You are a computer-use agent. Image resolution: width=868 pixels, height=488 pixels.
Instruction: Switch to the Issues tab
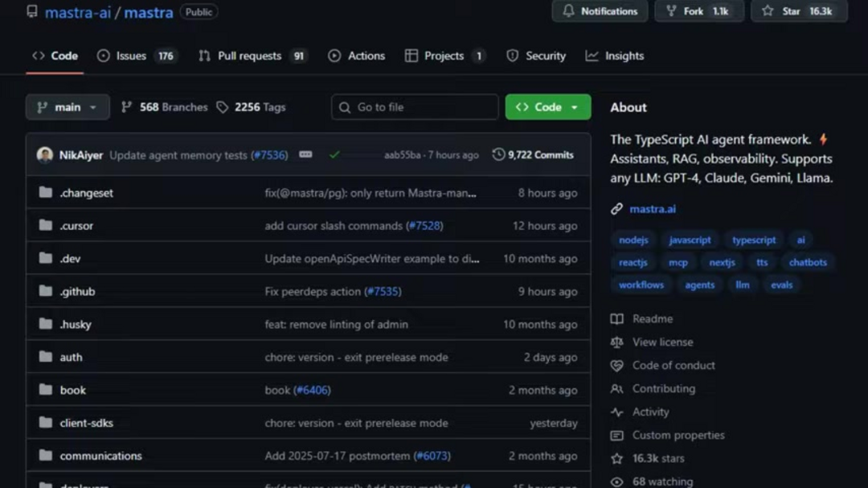pos(131,55)
